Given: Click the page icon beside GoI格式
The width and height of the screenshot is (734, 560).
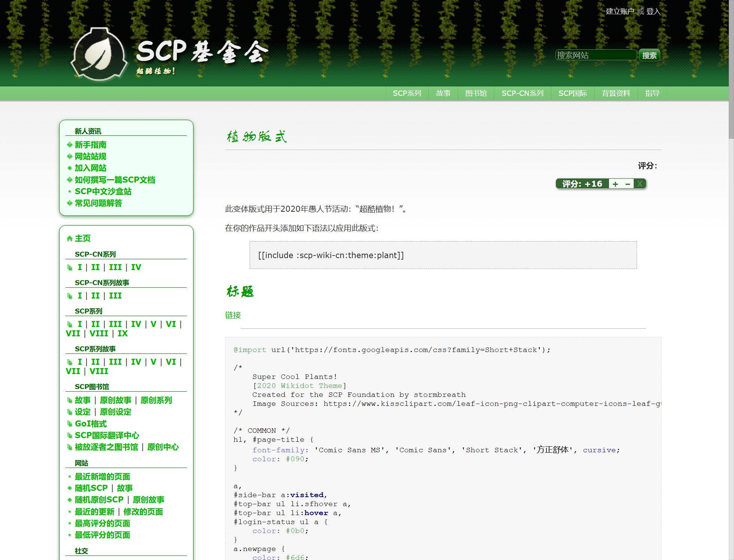Looking at the screenshot, I should click(70, 424).
